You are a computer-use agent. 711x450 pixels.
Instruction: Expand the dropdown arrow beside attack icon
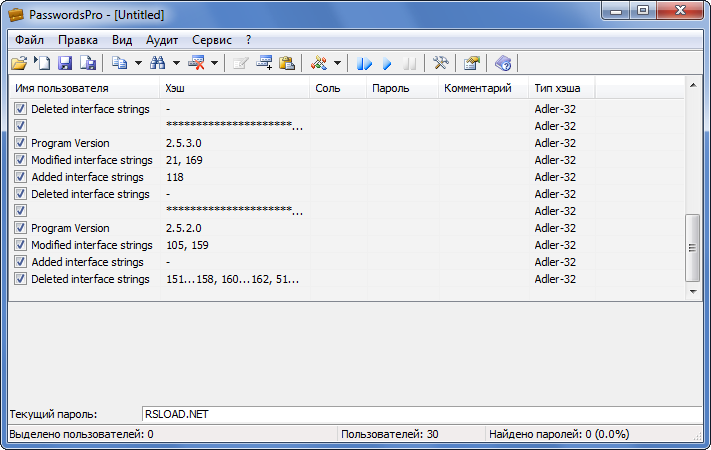click(x=337, y=63)
